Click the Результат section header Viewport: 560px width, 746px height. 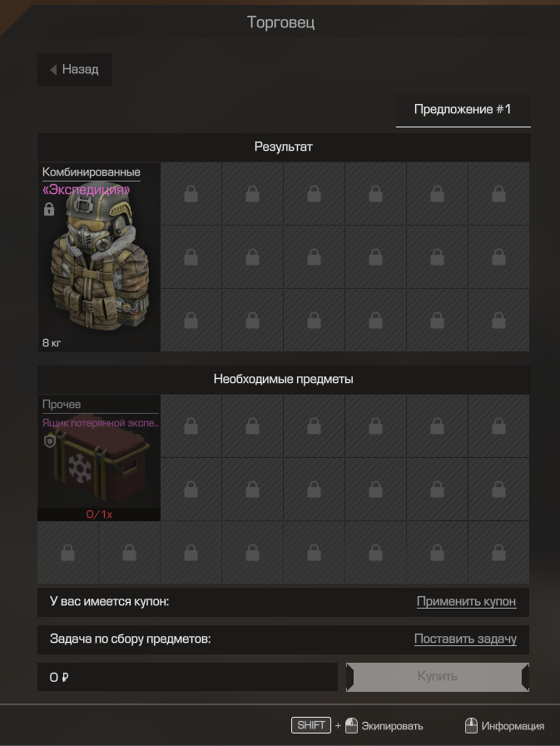[x=283, y=147]
